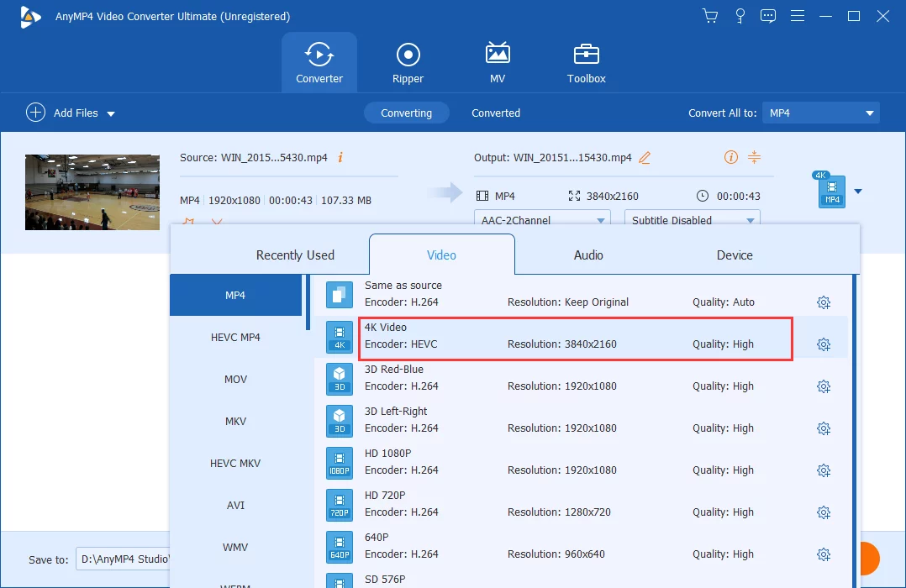Switch to the Device format tab
This screenshot has width=906, height=588.
tap(735, 255)
